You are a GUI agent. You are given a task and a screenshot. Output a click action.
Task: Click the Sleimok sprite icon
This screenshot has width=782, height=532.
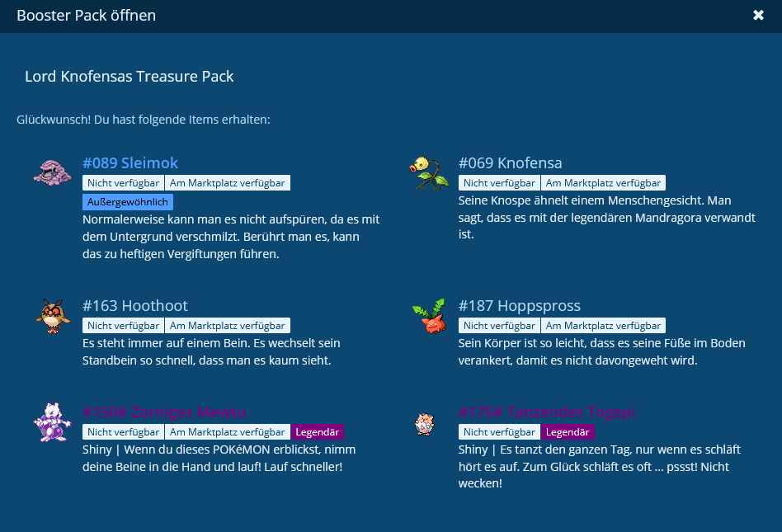(53, 172)
